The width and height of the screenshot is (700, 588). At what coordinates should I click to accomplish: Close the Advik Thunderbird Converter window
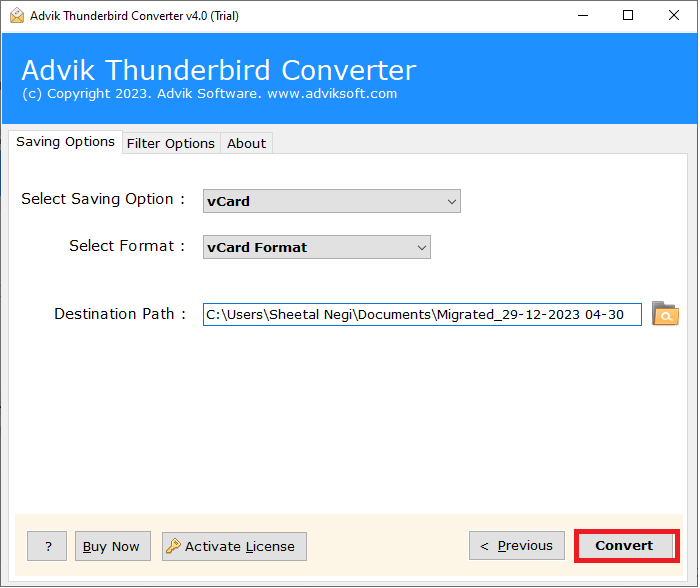point(674,16)
